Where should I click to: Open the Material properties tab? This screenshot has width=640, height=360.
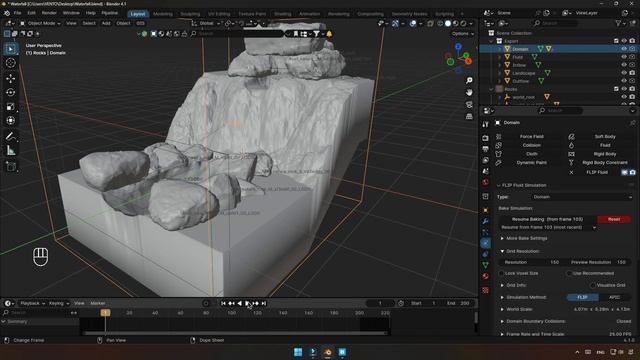tap(485, 276)
